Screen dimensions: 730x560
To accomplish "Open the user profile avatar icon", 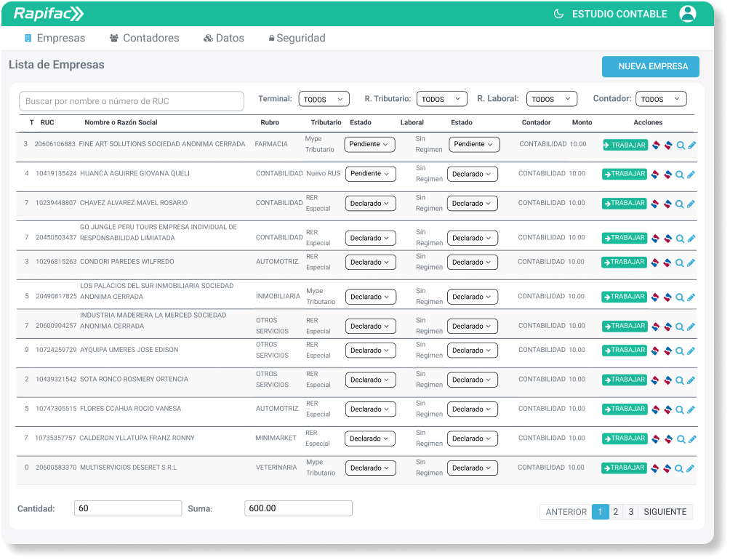I will (x=687, y=14).
